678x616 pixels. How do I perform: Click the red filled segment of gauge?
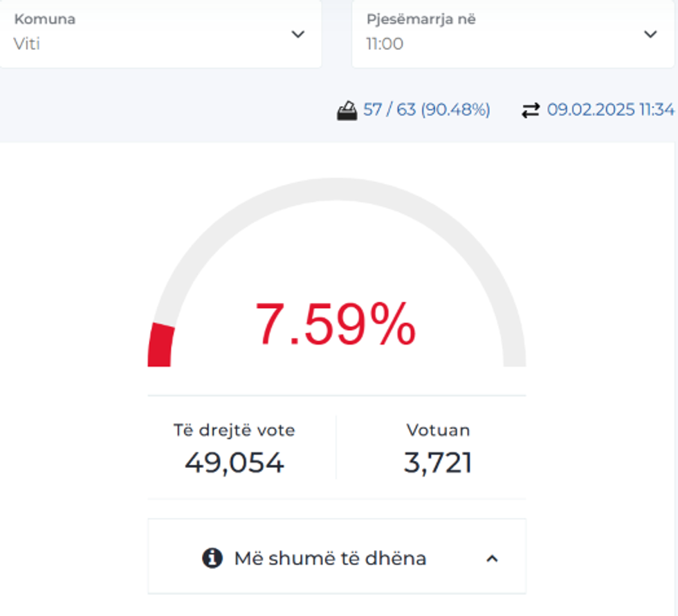pyautogui.click(x=161, y=345)
